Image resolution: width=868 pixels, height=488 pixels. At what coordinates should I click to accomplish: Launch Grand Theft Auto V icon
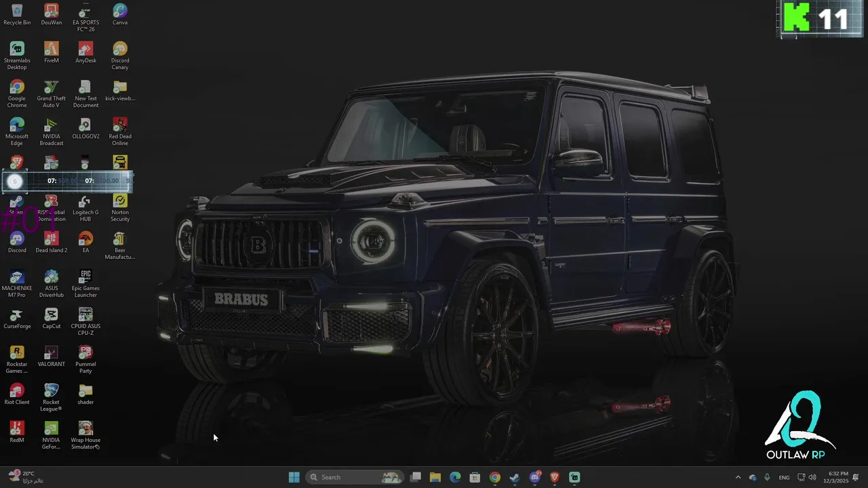[x=52, y=94]
